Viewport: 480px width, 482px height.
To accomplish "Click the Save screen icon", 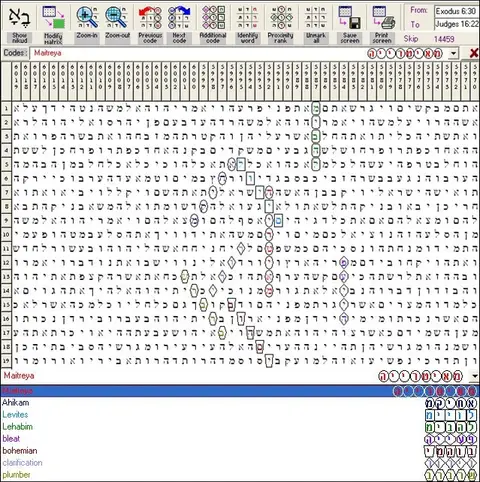I will [350, 17].
